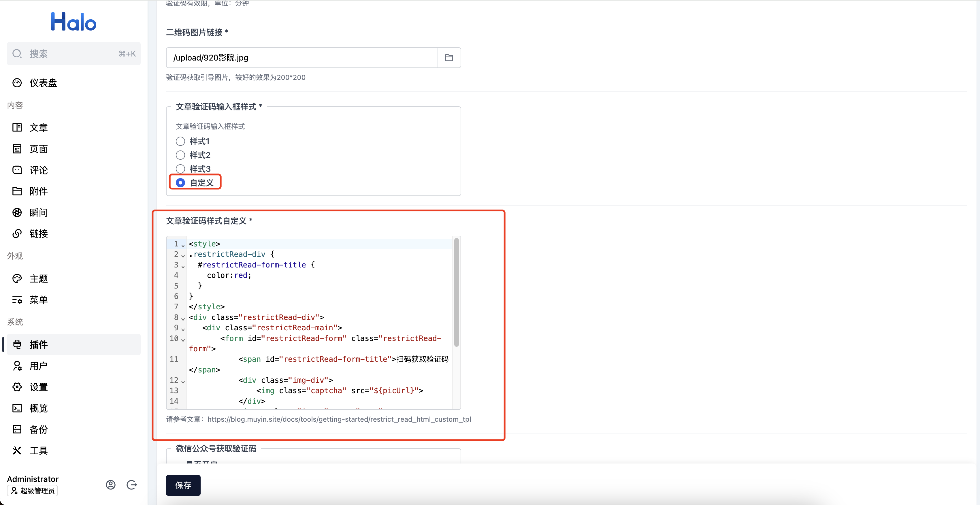
Task: Click the 主题 theme palette icon
Action: click(17, 278)
